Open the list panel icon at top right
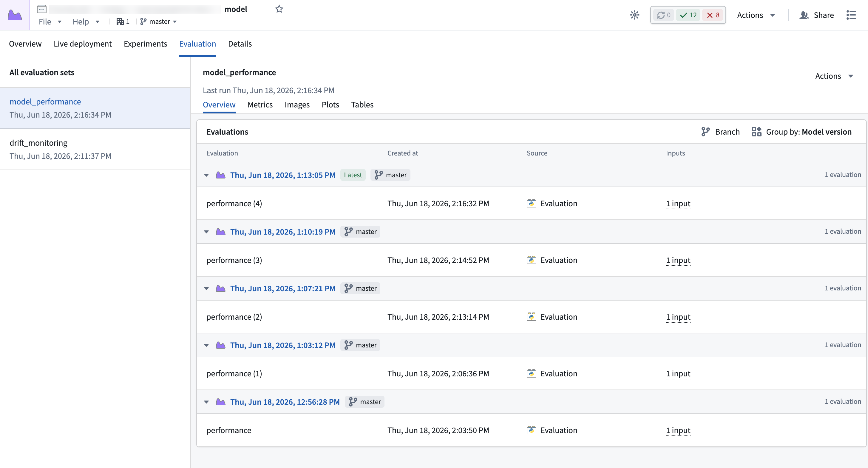This screenshot has height=468, width=868. click(851, 15)
